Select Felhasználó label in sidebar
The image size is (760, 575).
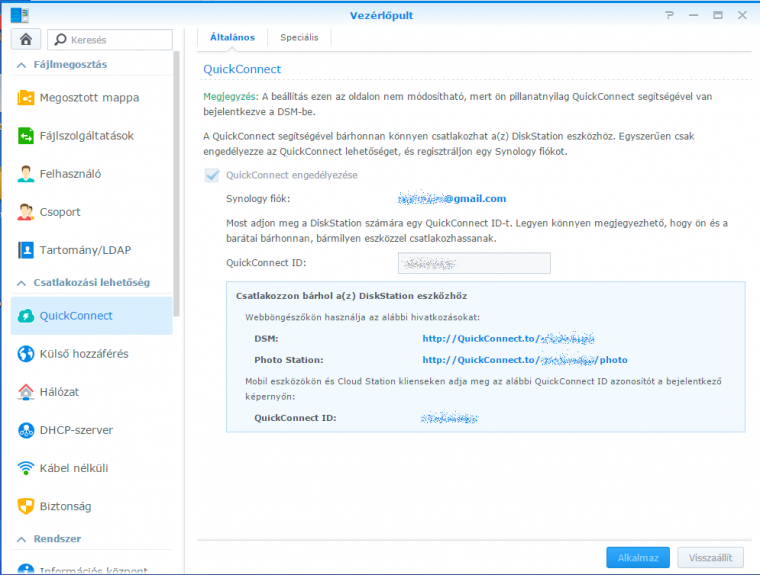tap(70, 174)
